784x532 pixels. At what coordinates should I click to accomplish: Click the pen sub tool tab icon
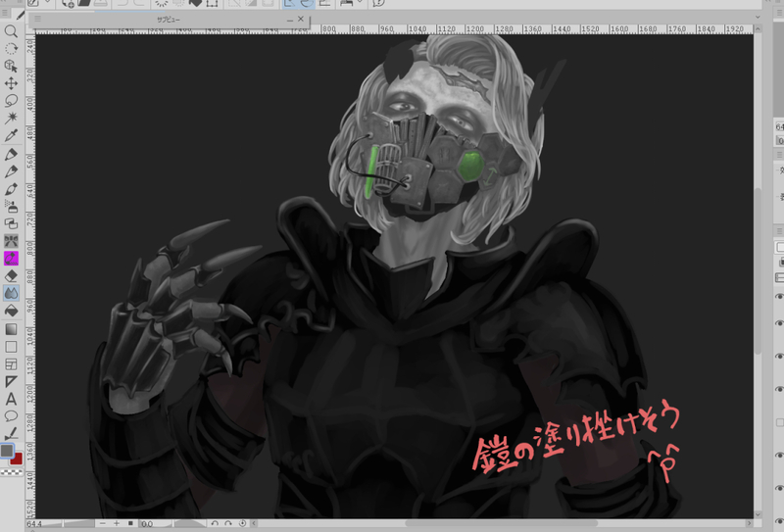20,15
